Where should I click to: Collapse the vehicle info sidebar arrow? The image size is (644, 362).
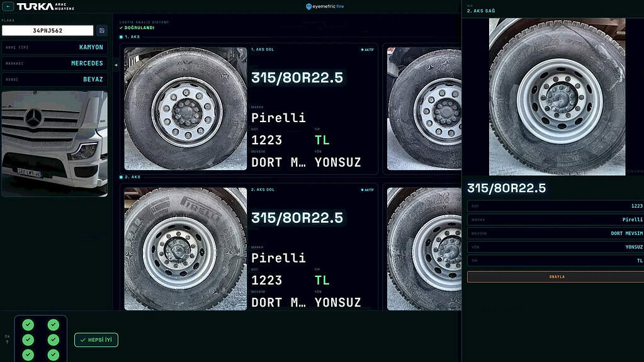(116, 65)
